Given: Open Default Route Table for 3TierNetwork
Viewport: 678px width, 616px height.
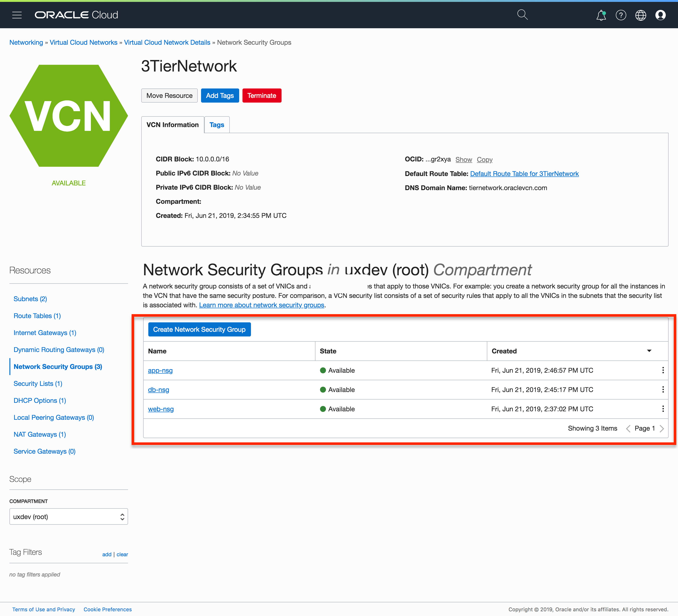Looking at the screenshot, I should point(524,174).
